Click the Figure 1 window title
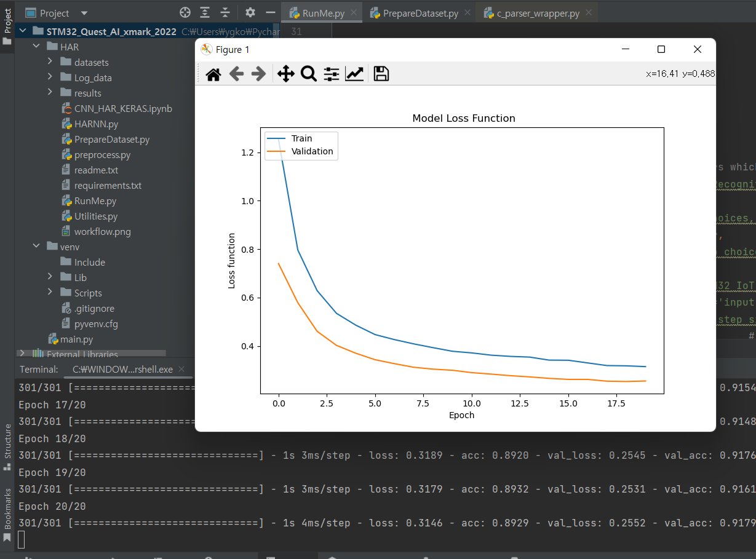 [x=233, y=50]
